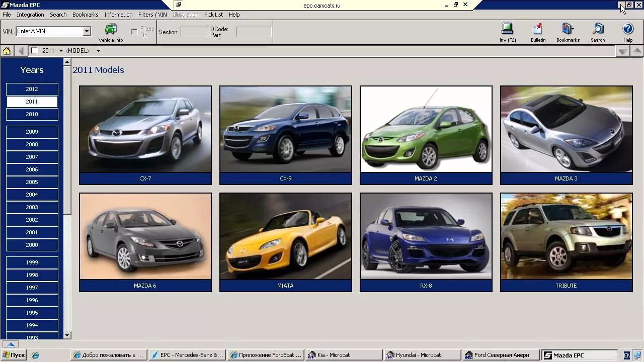644x362 pixels.
Task: Open the Bulletin toolbar icon
Action: point(538,33)
